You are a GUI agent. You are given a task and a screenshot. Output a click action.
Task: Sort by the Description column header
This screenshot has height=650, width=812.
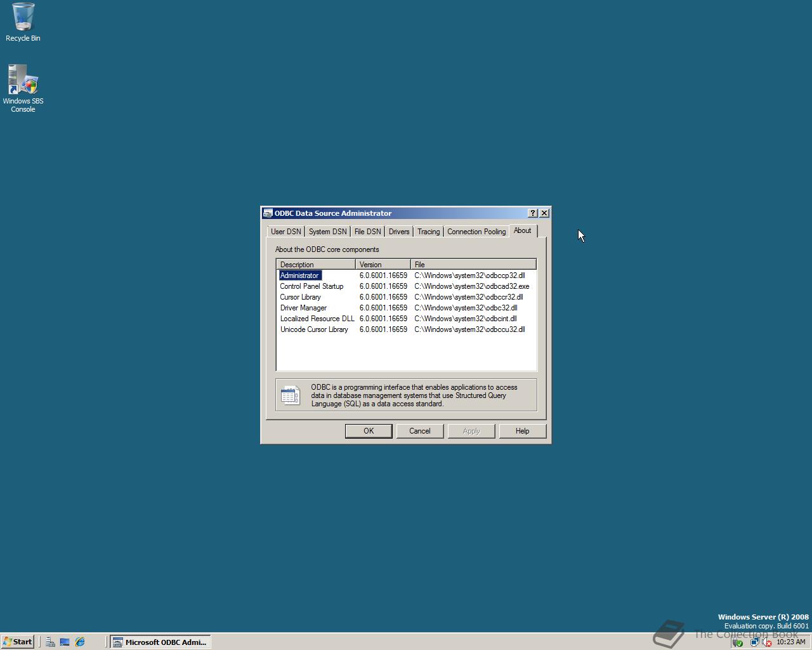[x=316, y=264]
